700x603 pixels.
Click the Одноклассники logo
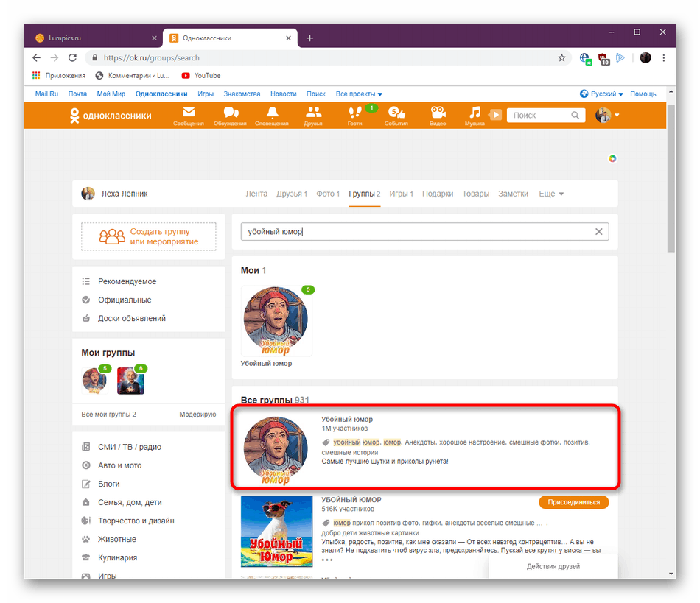coord(111,116)
